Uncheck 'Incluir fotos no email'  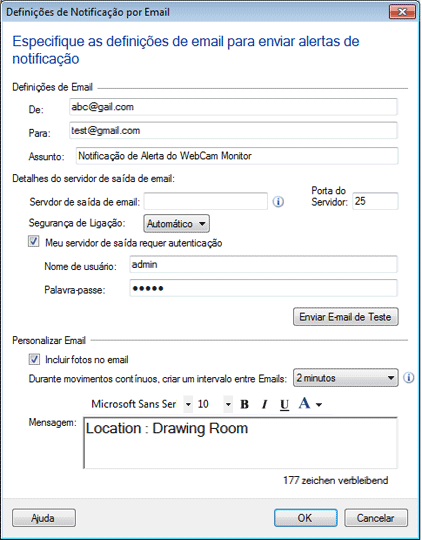[x=33, y=360]
